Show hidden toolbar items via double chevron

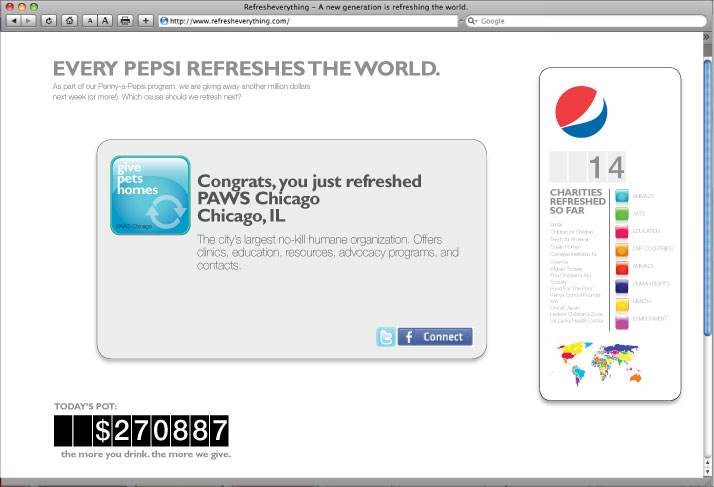(x=706, y=37)
